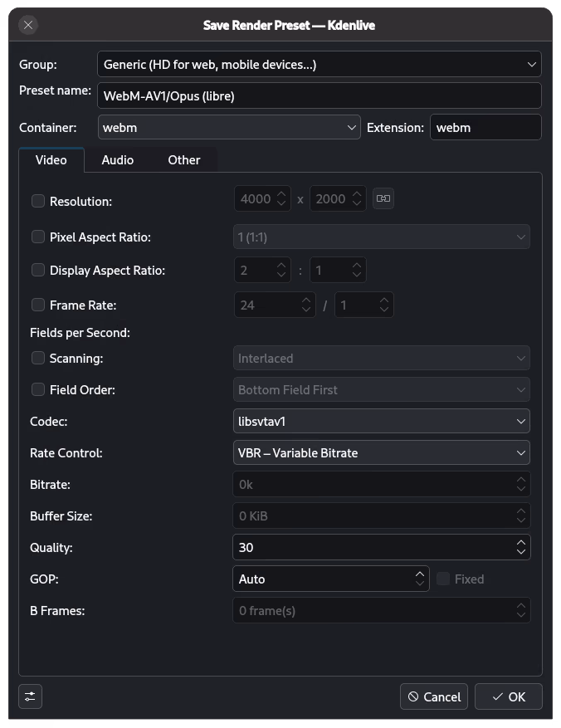Enable the Frame Rate checkbox

click(x=38, y=305)
